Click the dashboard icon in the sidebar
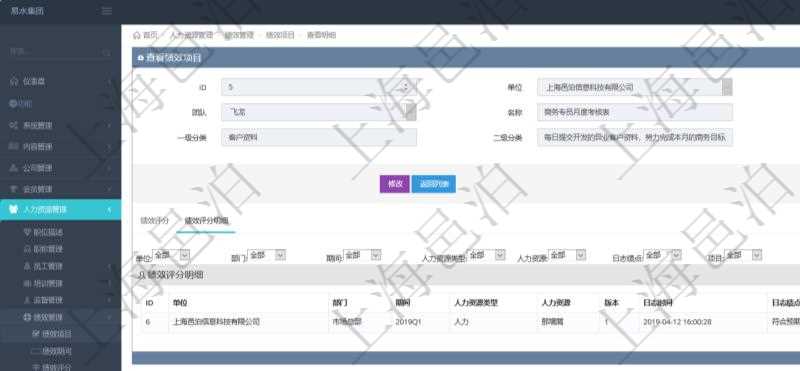 14,82
